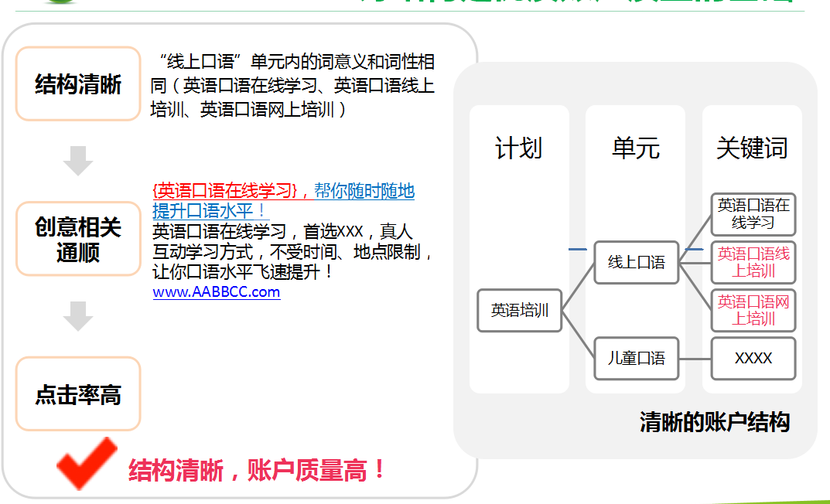This screenshot has height=504, width=830.
Task: Select the 线上口语 unit node
Action: (x=636, y=263)
